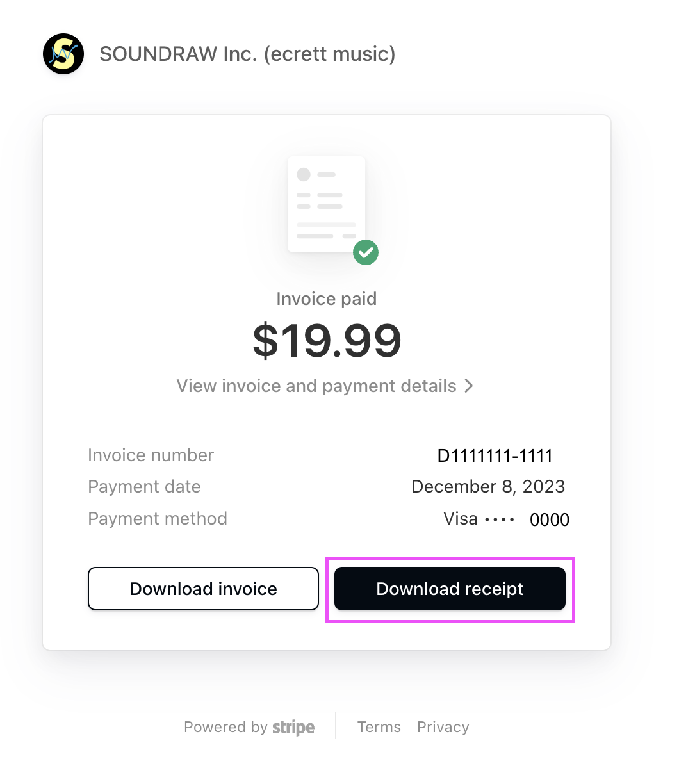Click the Payment method label
The image size is (679, 784).
[158, 518]
